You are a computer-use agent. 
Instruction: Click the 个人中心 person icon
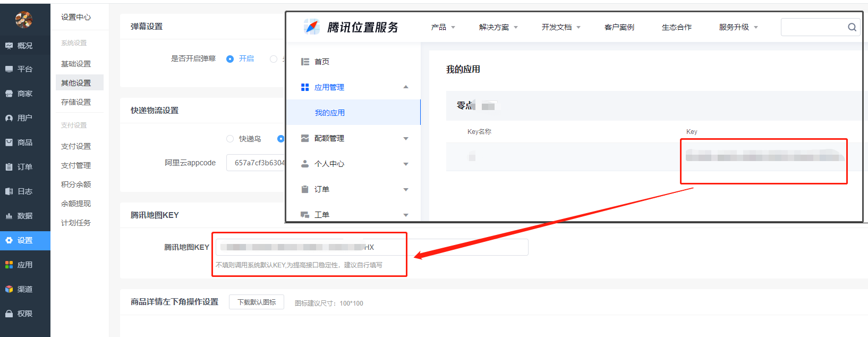click(x=305, y=164)
